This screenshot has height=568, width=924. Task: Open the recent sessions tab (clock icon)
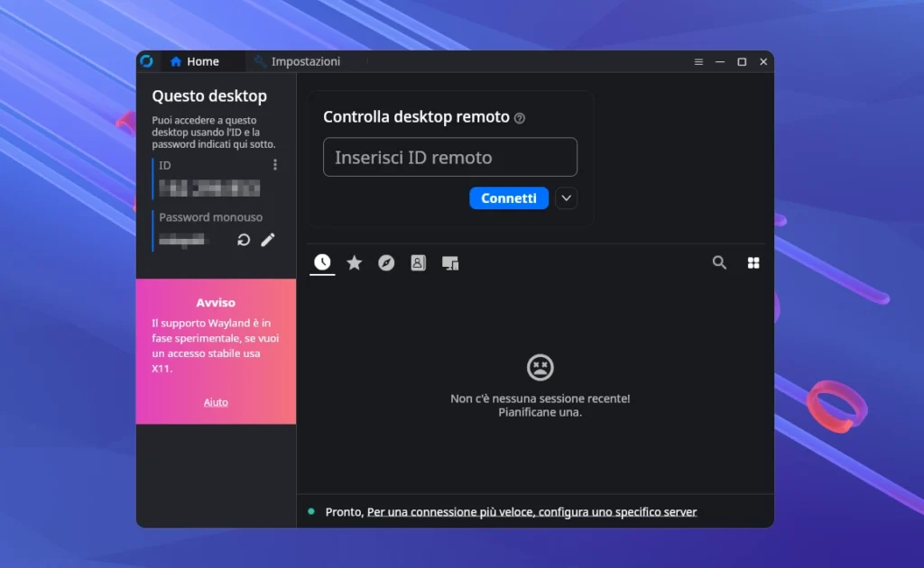[x=322, y=262]
